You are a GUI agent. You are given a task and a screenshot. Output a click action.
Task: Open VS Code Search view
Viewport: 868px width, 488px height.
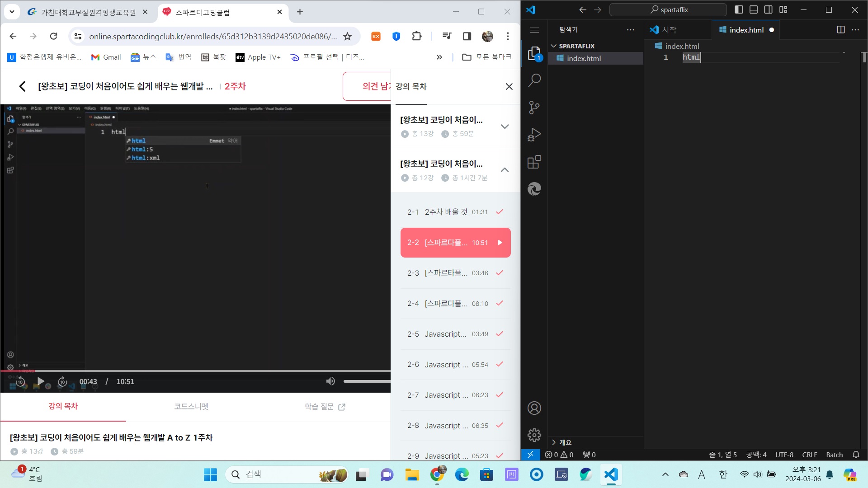[x=534, y=80]
